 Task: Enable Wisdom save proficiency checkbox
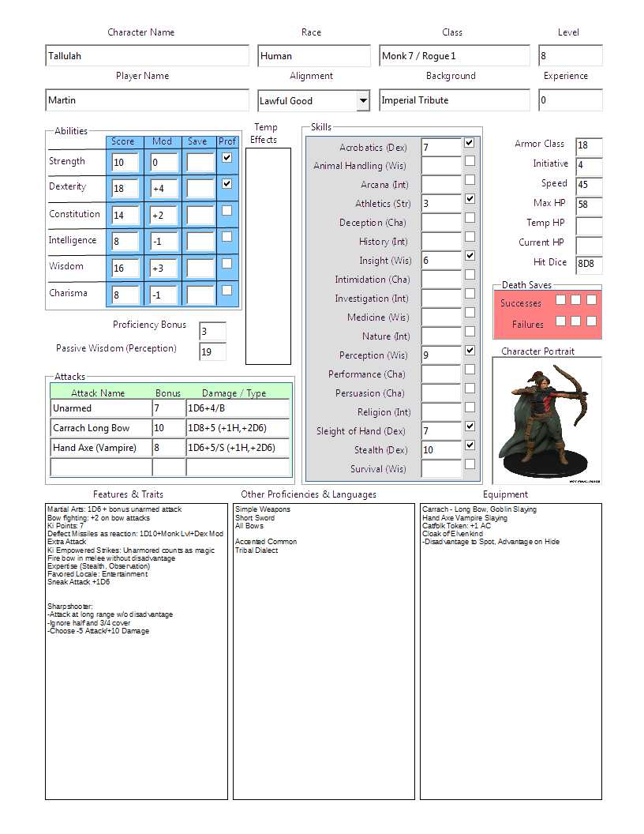[227, 263]
